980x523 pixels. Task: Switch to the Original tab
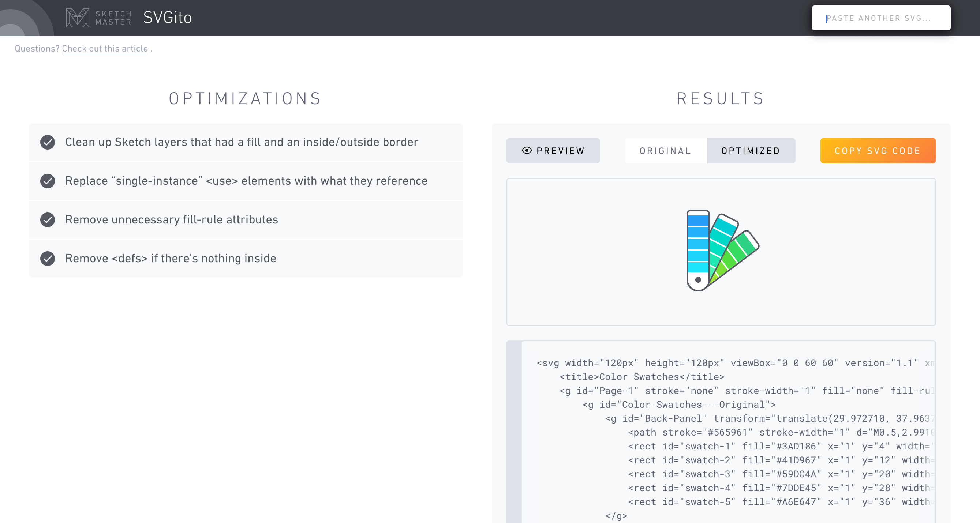(665, 151)
